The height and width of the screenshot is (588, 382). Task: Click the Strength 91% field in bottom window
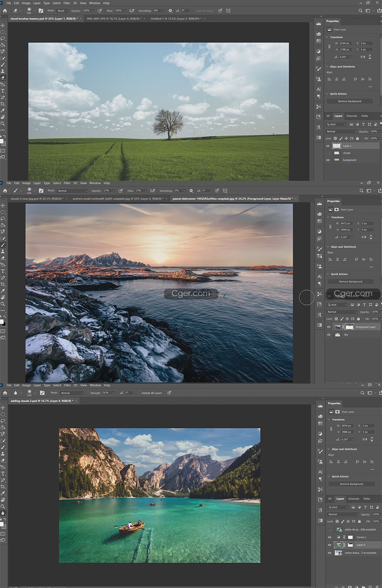(105, 393)
